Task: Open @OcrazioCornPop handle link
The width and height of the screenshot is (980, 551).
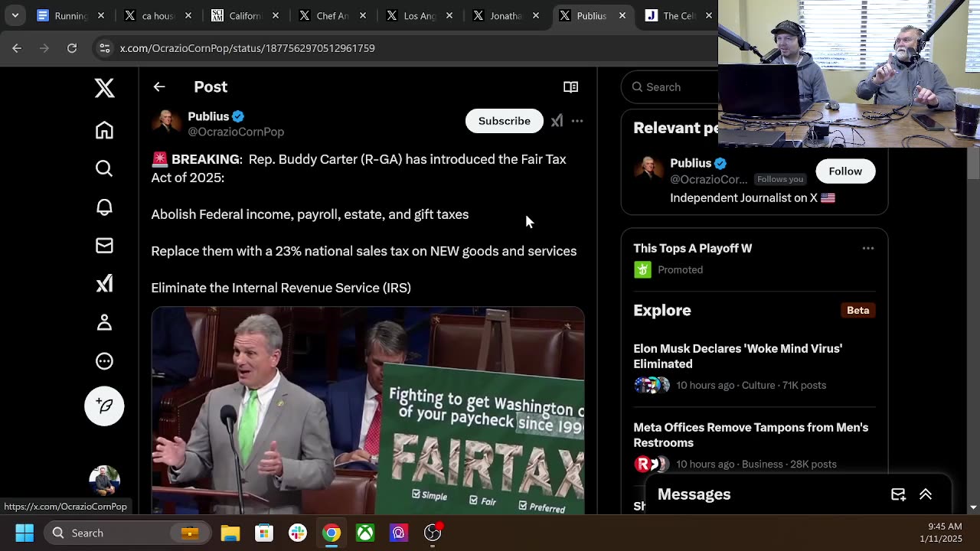Action: (236, 132)
